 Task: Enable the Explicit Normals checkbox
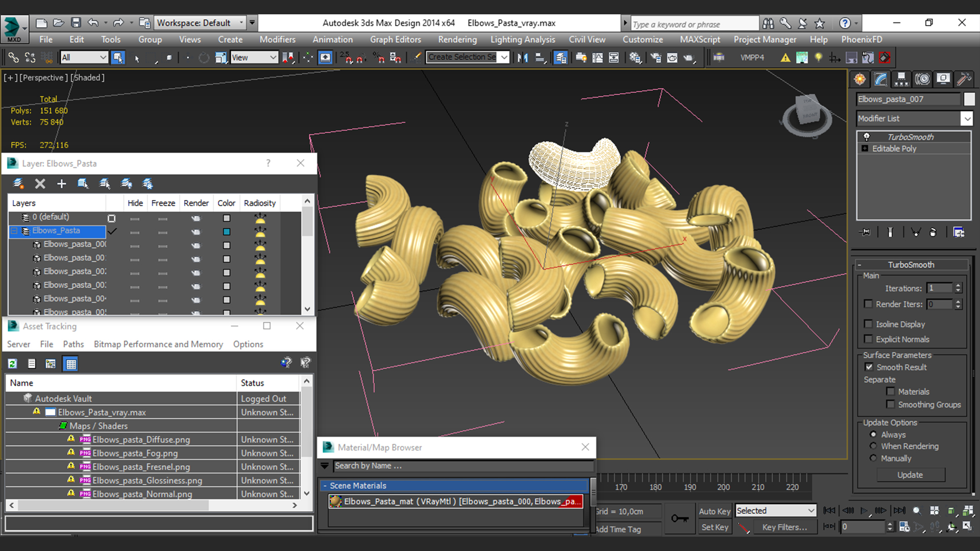click(x=868, y=339)
